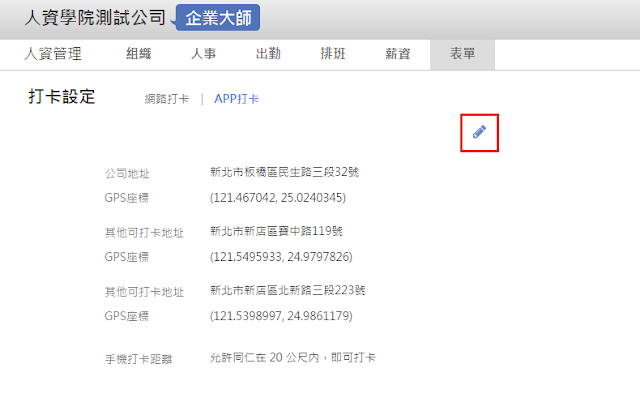The height and width of the screenshot is (398, 640).
Task: Switch to APP打卡 tab
Action: coord(236,99)
